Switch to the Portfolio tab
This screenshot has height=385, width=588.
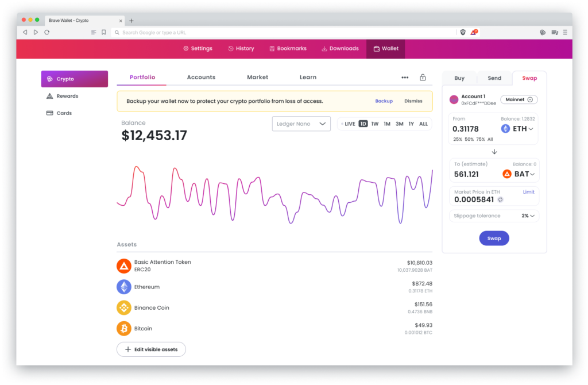click(x=142, y=78)
